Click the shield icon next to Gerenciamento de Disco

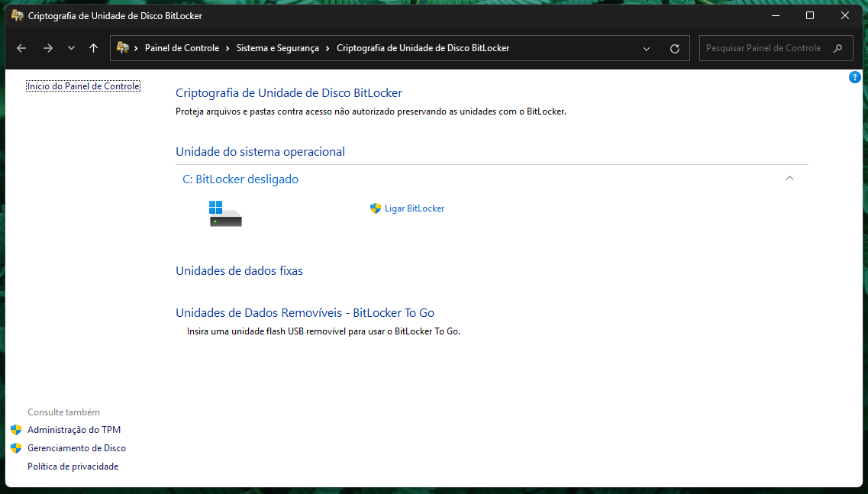tap(16, 448)
